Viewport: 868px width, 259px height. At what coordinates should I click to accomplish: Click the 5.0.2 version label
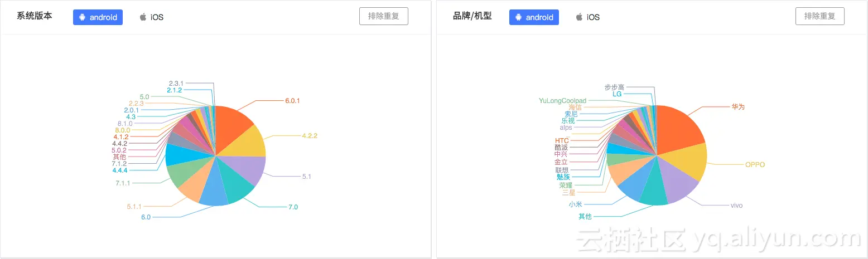(x=119, y=150)
